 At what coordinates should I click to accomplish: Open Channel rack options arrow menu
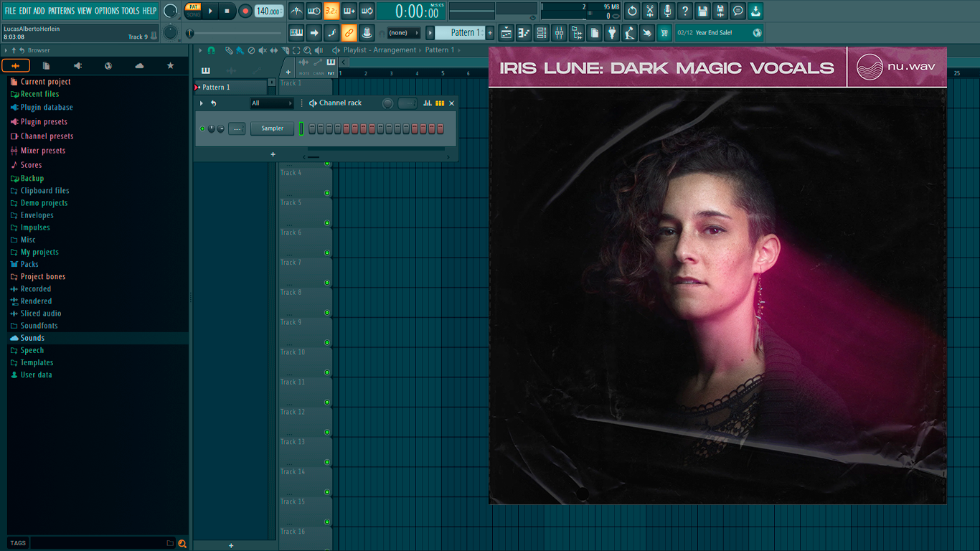(202, 103)
